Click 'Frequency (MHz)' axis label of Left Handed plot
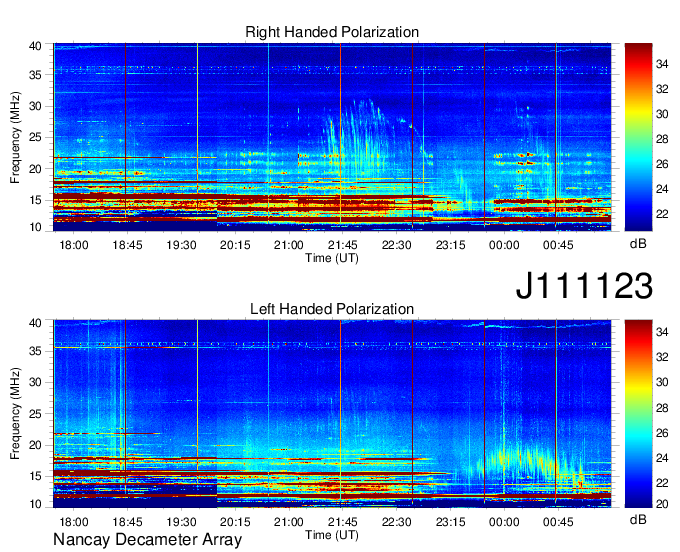Screen dimensions: 680x552 (x=15, y=414)
